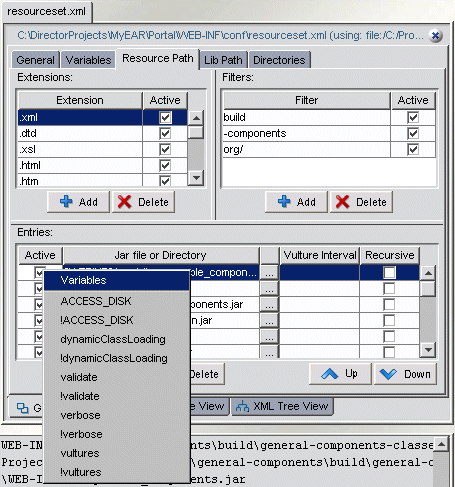The height and width of the screenshot is (487, 455).
Task: Click the up arrow of the Entries list scrollbar
Action: point(428,273)
